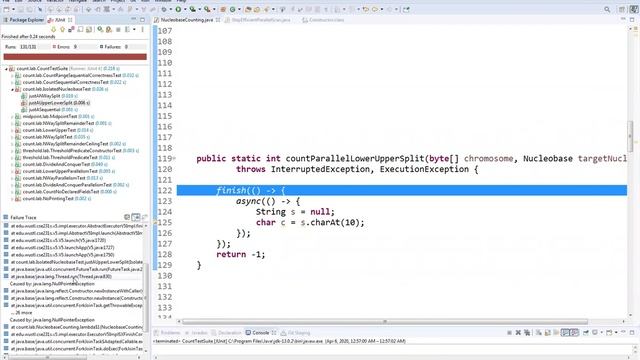The width and height of the screenshot is (640, 360).
Task: Click the Failure Trace filter stack trace icon
Action: pyautogui.click(x=127, y=217)
